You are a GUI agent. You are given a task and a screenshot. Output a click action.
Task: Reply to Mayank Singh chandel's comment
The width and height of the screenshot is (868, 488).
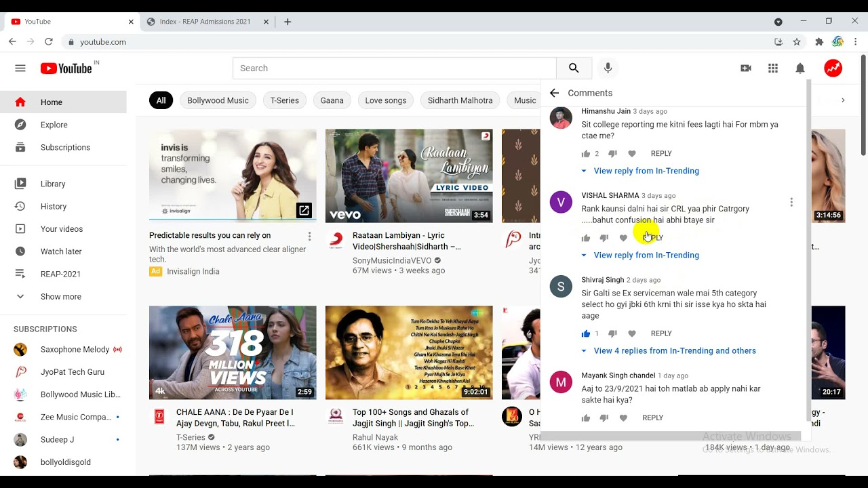point(652,418)
